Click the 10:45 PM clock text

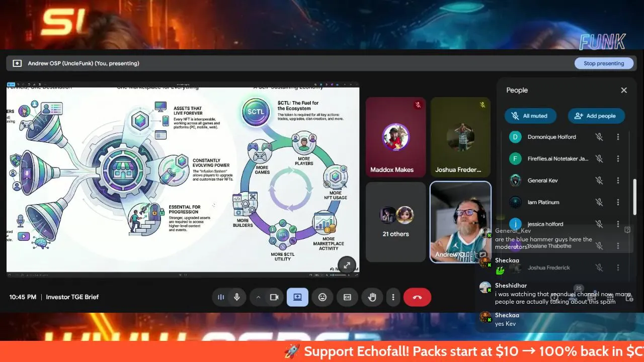click(23, 297)
